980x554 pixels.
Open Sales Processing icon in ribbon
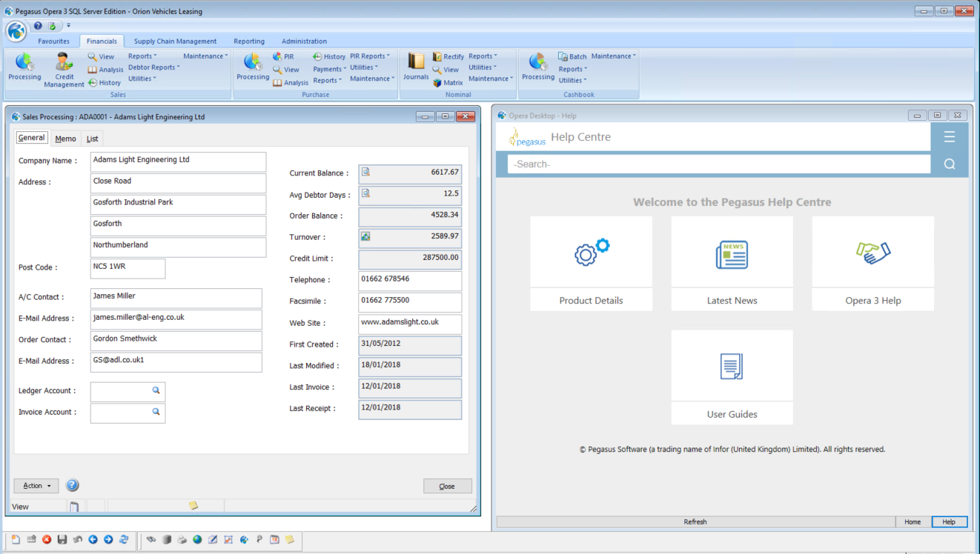point(24,67)
